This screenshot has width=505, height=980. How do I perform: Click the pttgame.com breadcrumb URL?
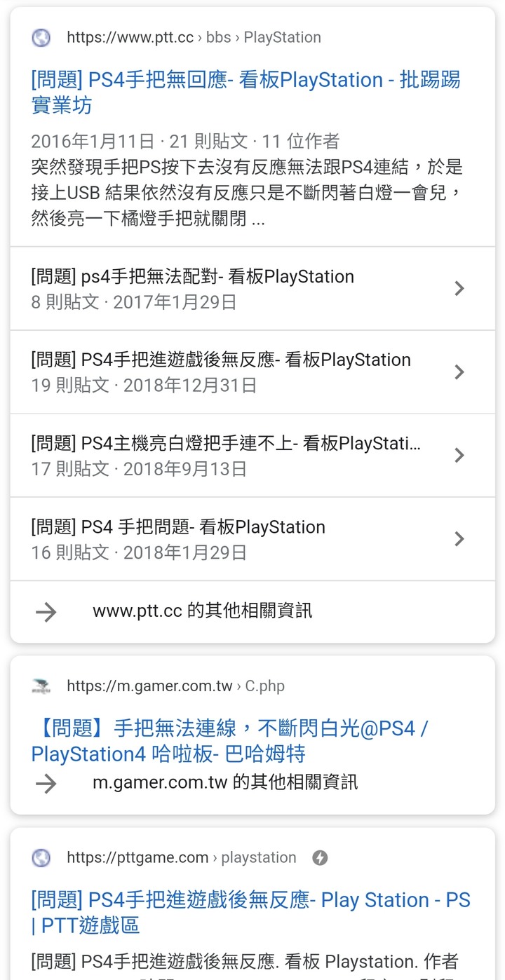[x=181, y=857]
